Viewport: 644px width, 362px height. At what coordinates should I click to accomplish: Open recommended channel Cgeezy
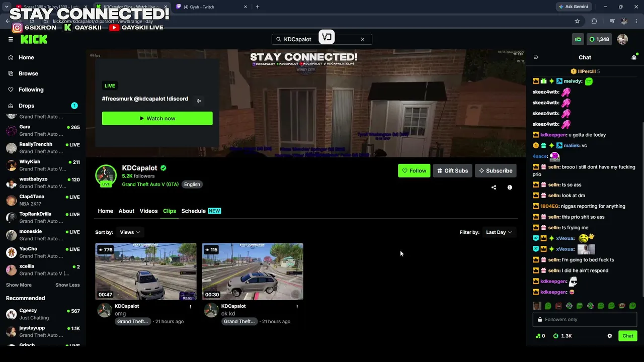pyautogui.click(x=43, y=314)
